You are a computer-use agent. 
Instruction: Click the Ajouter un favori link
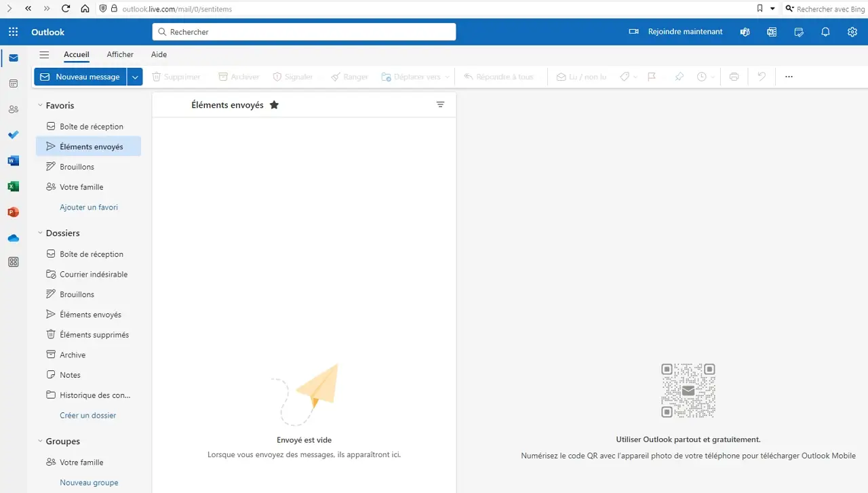point(89,208)
